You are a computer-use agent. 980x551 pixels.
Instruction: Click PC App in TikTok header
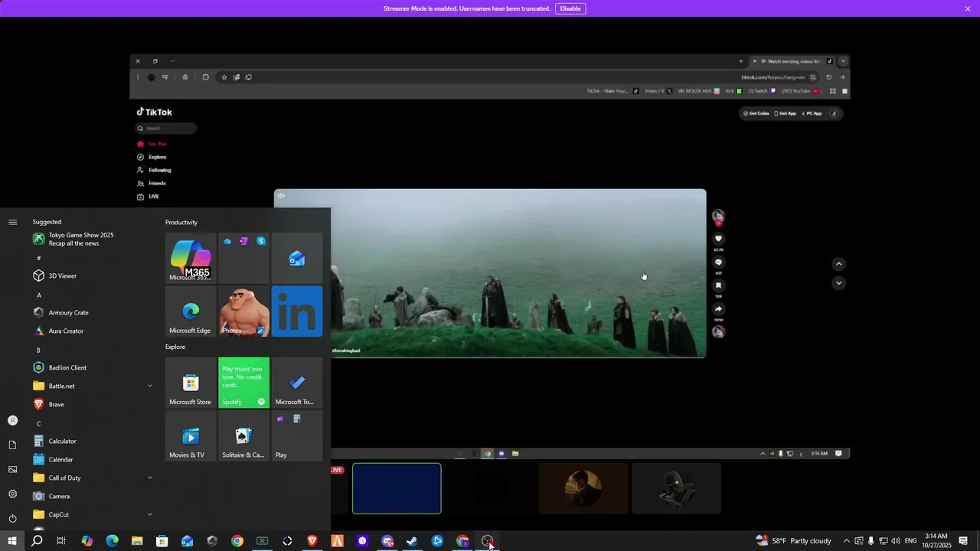(811, 113)
